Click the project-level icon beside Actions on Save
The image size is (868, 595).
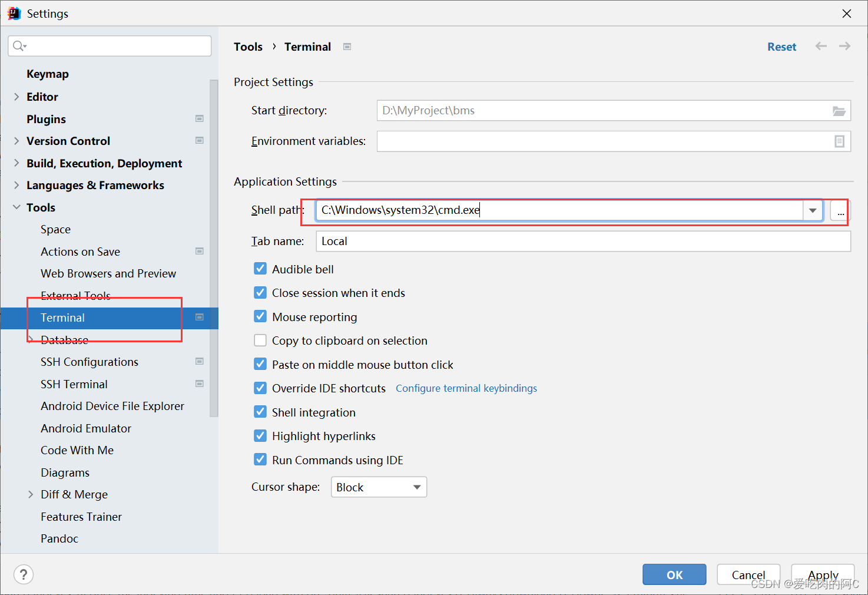[200, 251]
